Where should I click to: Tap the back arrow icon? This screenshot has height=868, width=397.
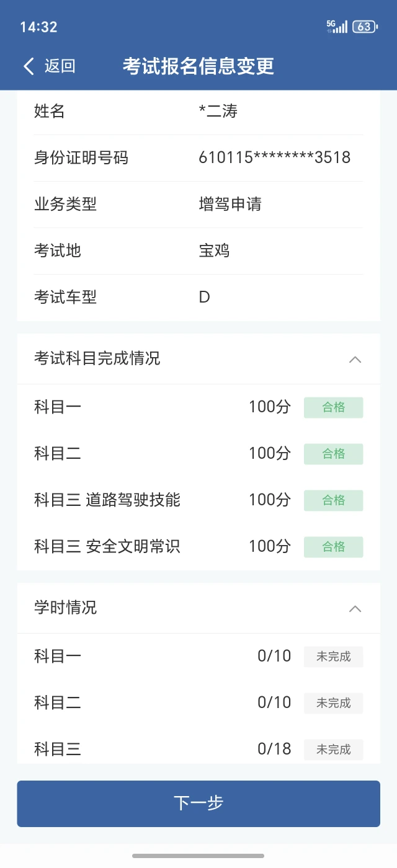pos(29,66)
